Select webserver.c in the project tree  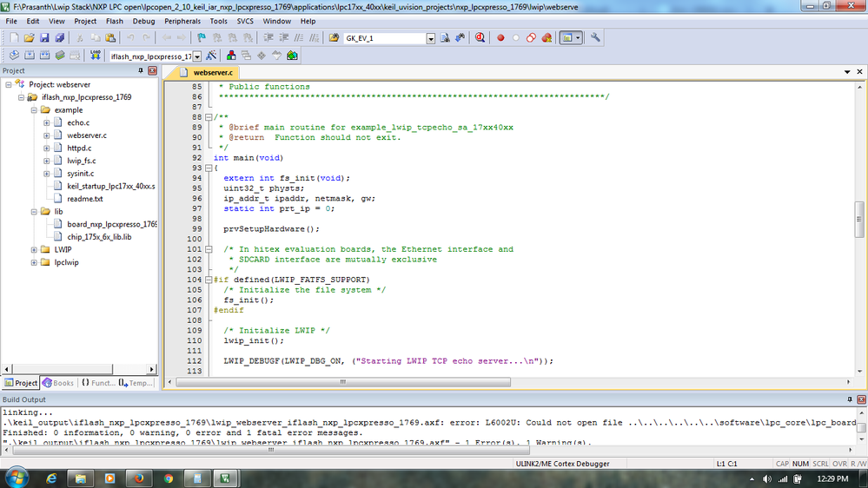coord(87,135)
